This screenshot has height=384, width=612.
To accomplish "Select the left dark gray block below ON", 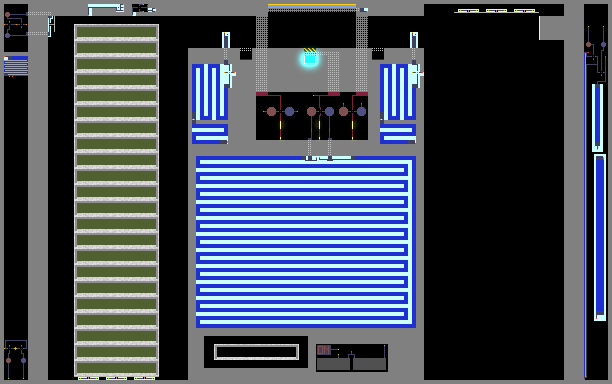I will 333,364.
